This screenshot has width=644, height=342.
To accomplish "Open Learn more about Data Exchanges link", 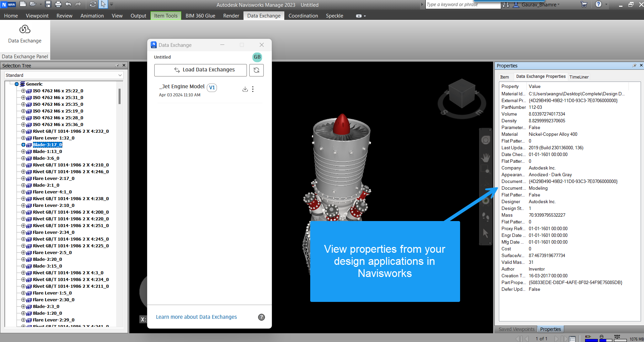I will point(196,317).
